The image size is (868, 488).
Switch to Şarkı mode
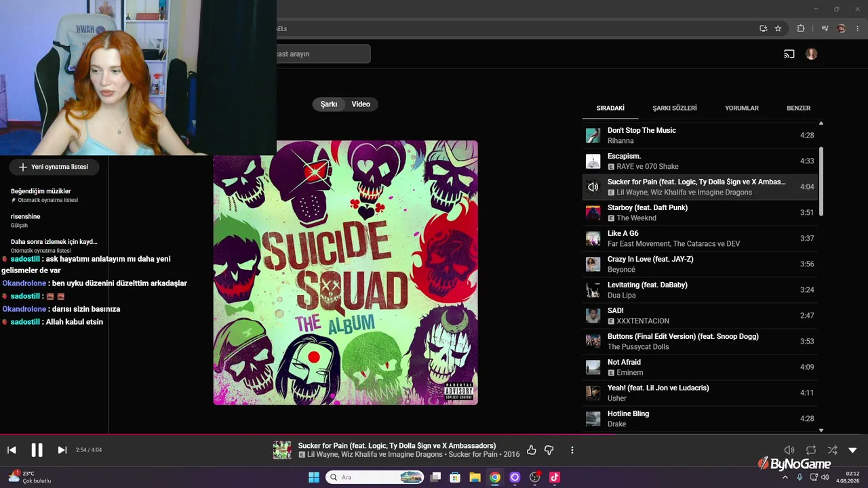click(329, 104)
